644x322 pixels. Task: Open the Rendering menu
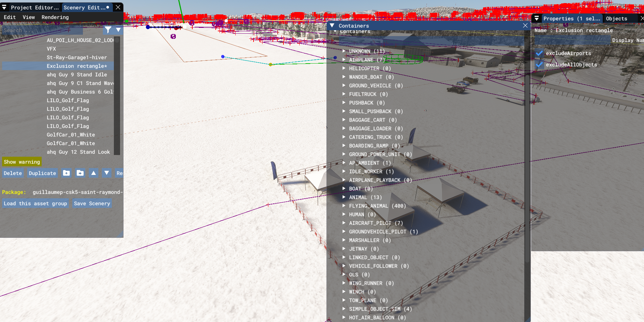55,17
